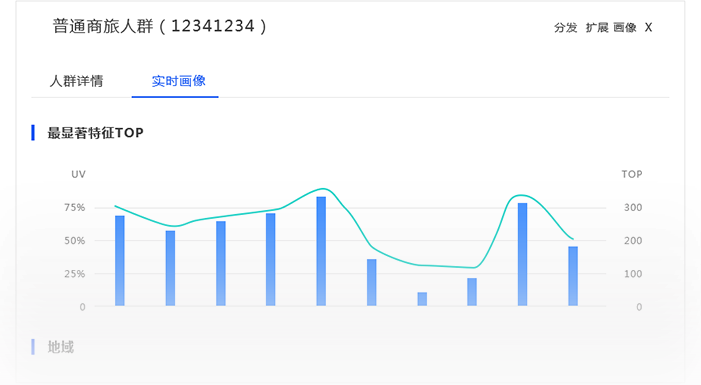Click the second bar from the left
The height and width of the screenshot is (385, 701).
pos(170,268)
